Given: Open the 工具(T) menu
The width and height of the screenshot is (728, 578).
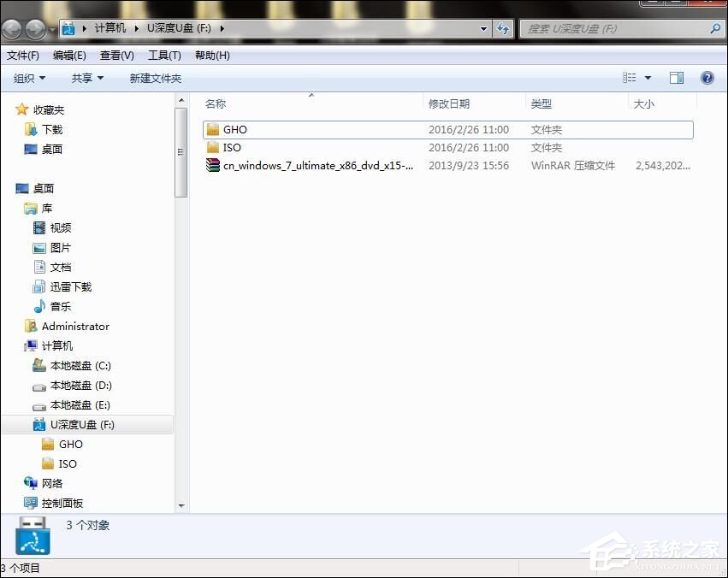Looking at the screenshot, I should click(x=163, y=55).
